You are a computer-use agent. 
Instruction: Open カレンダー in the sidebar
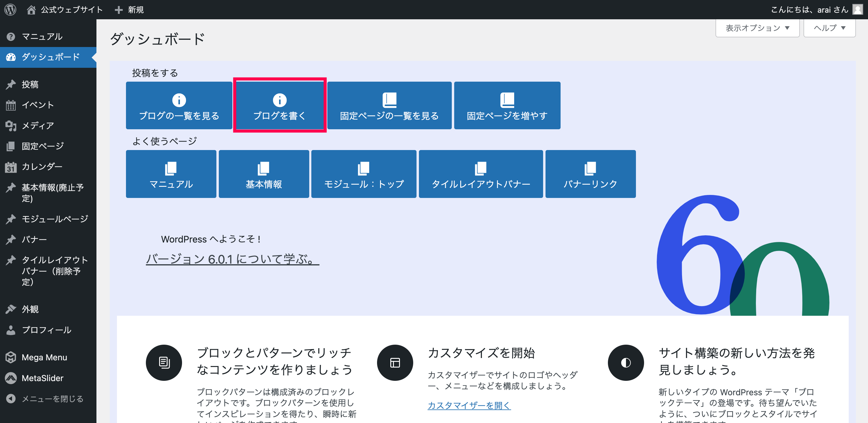coord(42,167)
